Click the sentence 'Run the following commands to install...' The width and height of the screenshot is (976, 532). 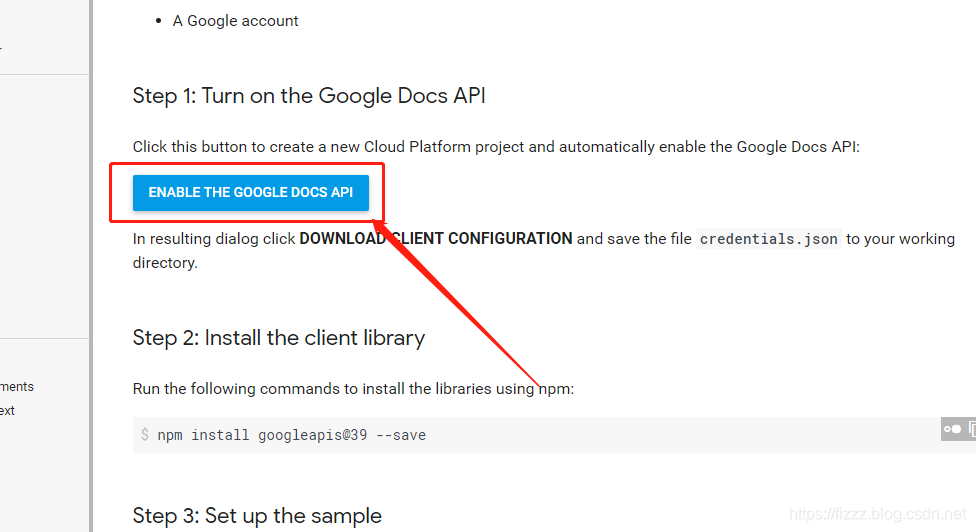click(x=353, y=389)
